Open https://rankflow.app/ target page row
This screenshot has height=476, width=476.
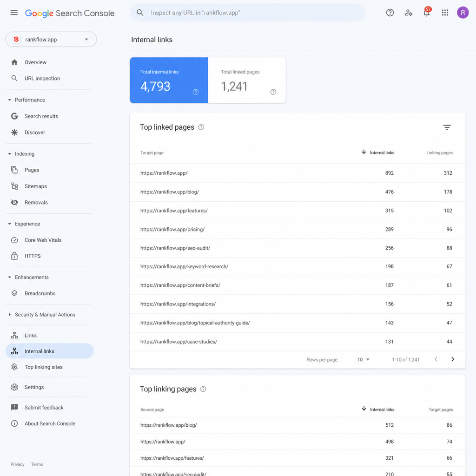[297, 173]
